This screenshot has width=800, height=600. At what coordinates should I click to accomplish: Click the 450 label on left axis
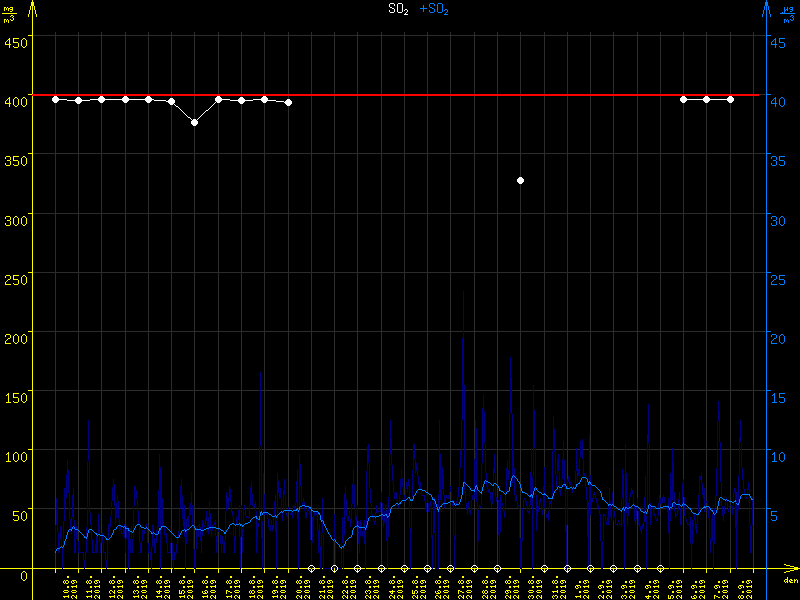[14, 42]
